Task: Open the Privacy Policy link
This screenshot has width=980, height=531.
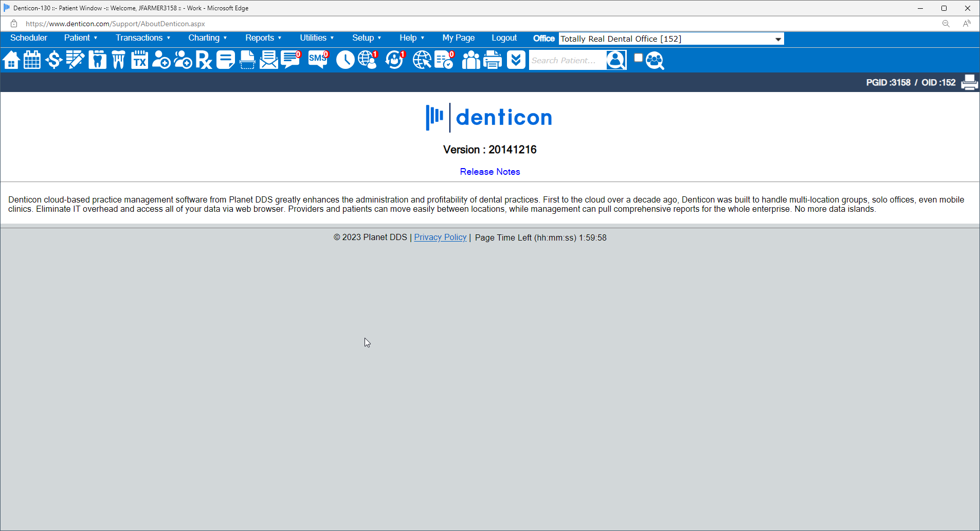Action: tap(440, 237)
